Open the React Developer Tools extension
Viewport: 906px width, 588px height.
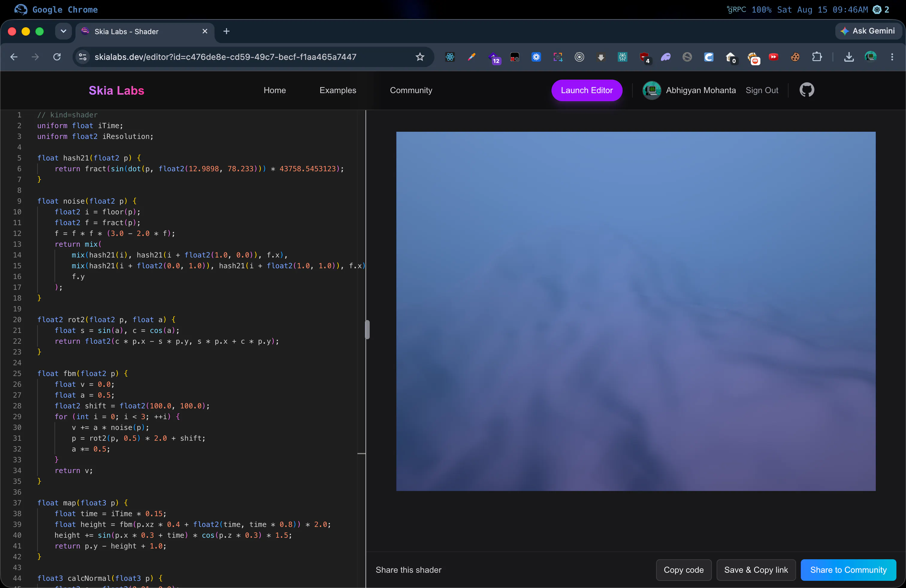point(450,57)
